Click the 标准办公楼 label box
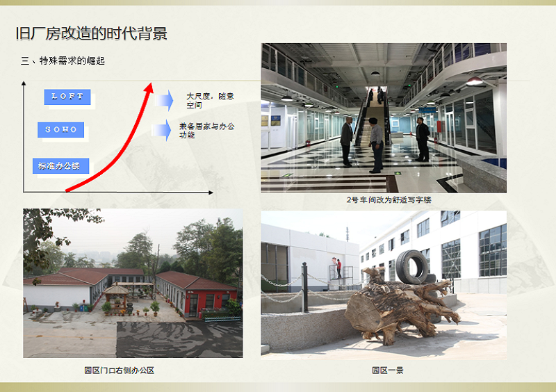556x392 pixels. click(x=60, y=166)
